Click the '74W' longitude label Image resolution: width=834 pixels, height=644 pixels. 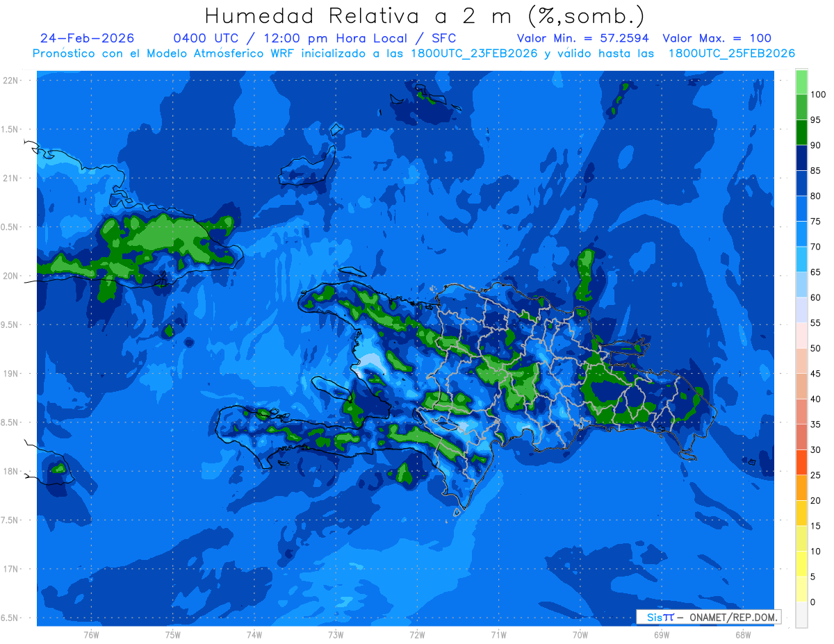pyautogui.click(x=254, y=635)
